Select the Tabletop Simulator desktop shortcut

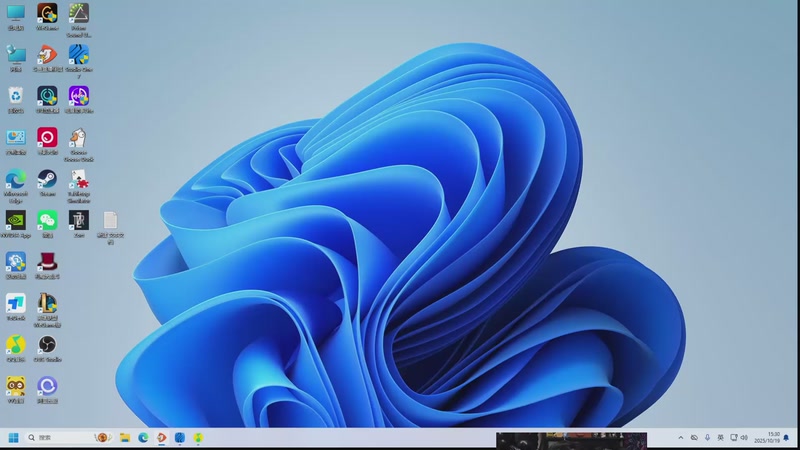point(79,180)
